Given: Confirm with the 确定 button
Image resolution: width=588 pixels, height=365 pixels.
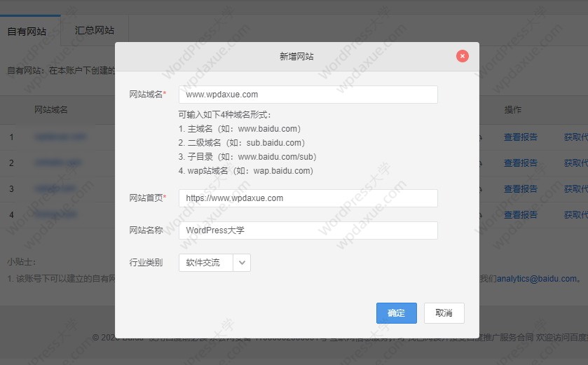Looking at the screenshot, I should 397,313.
